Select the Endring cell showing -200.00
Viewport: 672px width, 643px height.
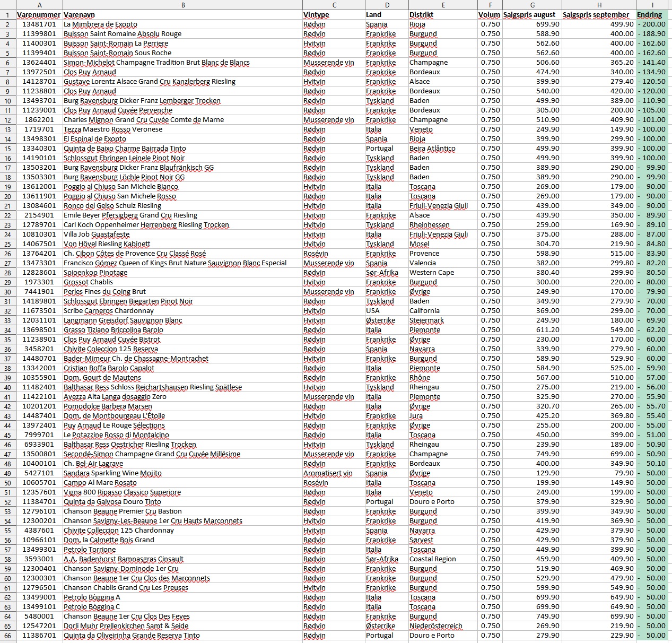652,24
